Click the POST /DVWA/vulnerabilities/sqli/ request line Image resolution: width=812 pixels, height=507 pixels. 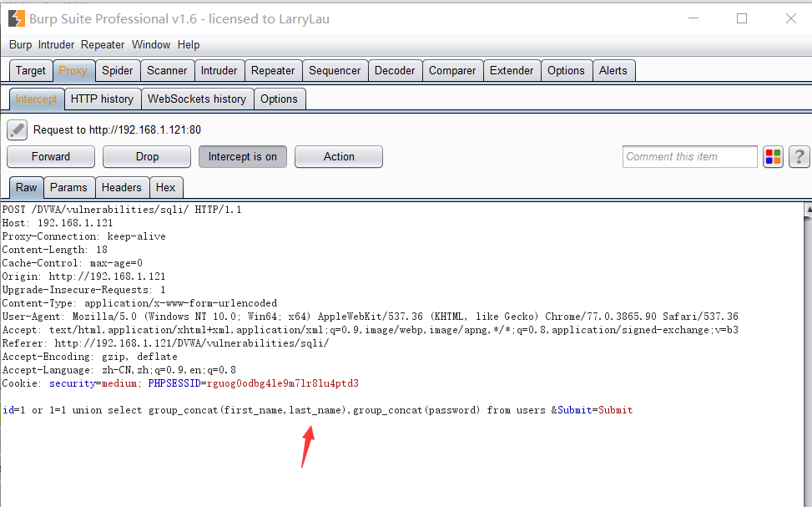pos(122,210)
